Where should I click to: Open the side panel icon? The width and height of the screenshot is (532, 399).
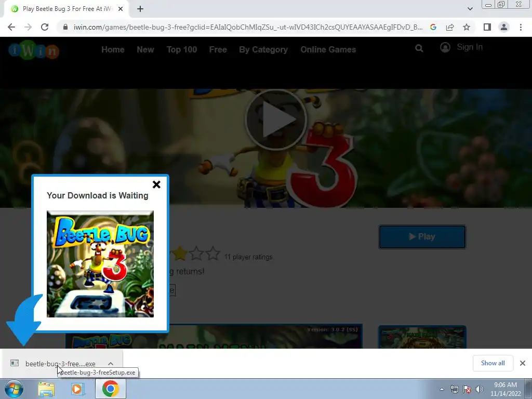click(x=487, y=27)
